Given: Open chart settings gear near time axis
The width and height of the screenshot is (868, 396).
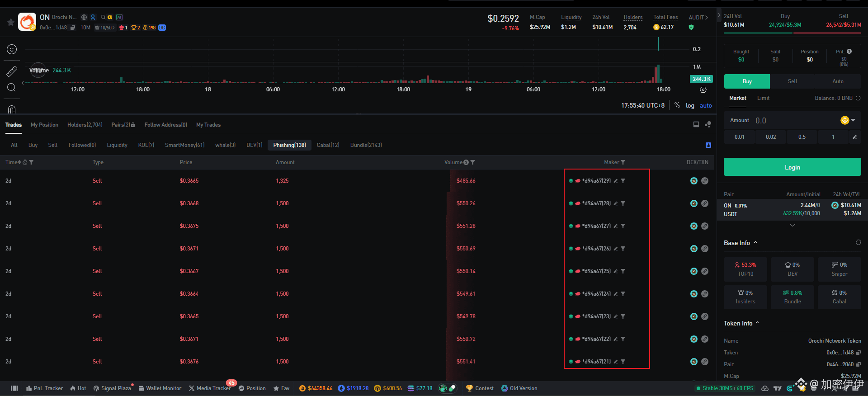Looking at the screenshot, I should pos(703,90).
